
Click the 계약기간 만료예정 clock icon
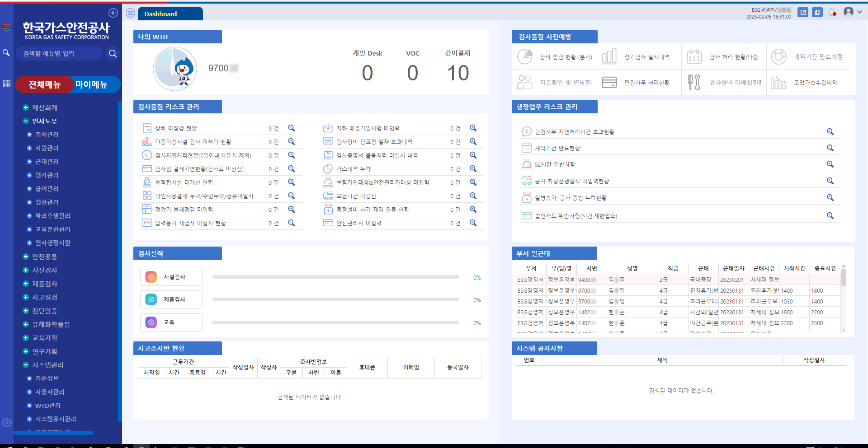pyautogui.click(x=778, y=56)
